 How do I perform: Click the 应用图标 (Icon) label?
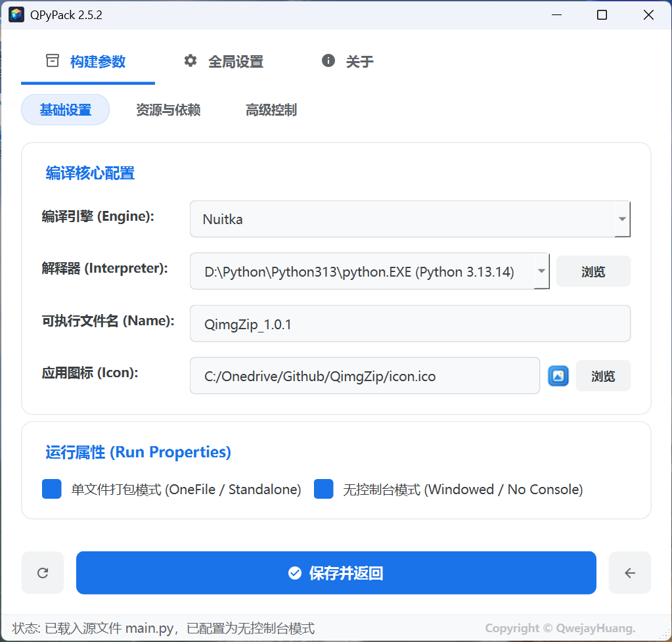[90, 373]
